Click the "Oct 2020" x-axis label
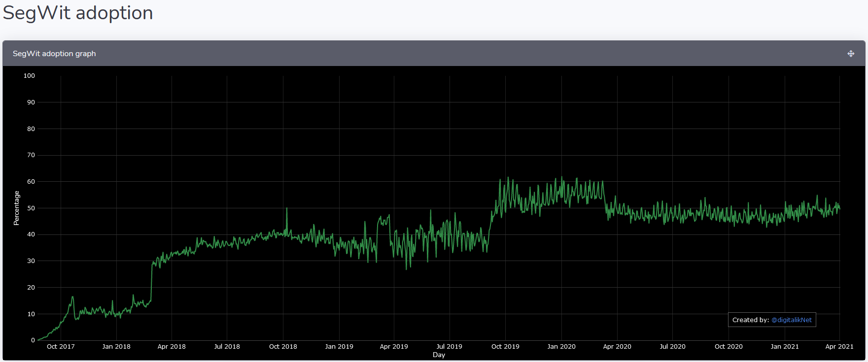This screenshot has height=362, width=868. 729,347
